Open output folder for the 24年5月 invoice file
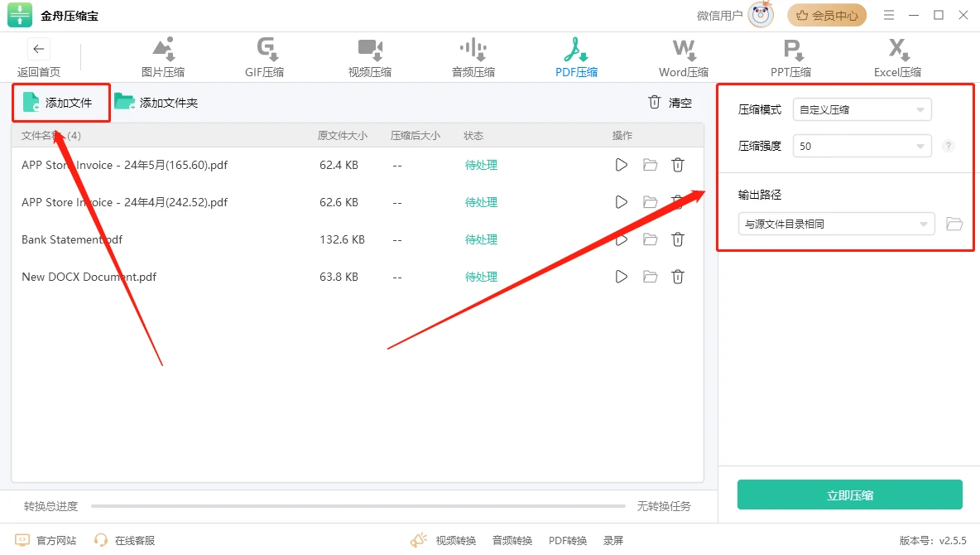980x555 pixels. 650,165
